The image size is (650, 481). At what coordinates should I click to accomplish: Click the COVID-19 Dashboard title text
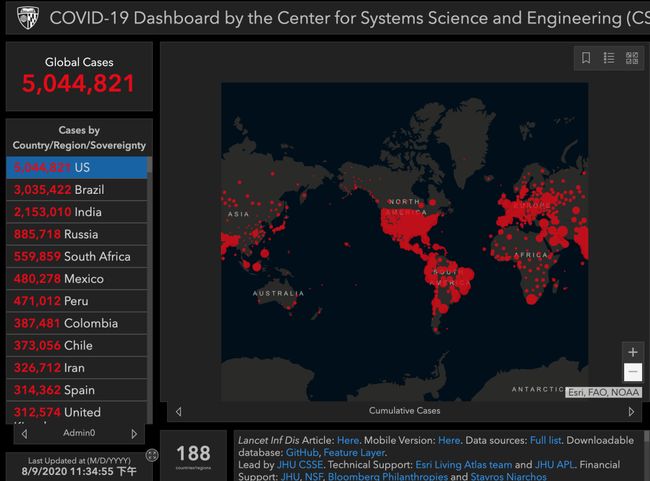click(349, 18)
